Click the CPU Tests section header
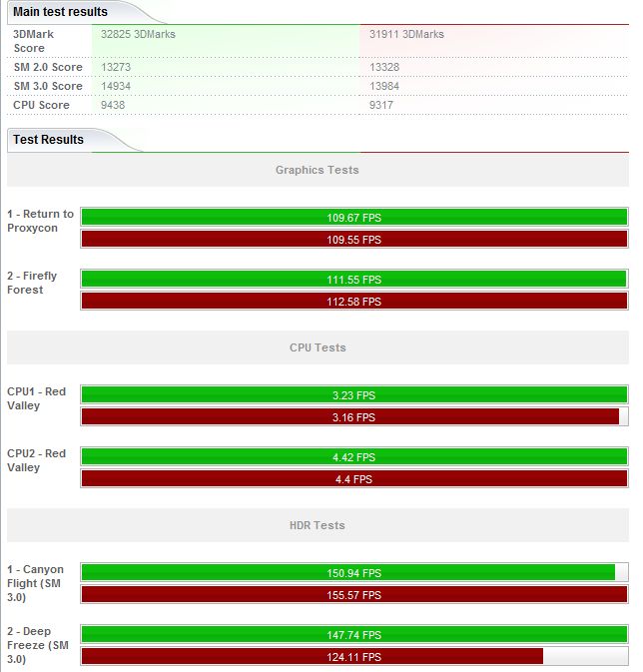Screen dimensions: 643x672 317,347
